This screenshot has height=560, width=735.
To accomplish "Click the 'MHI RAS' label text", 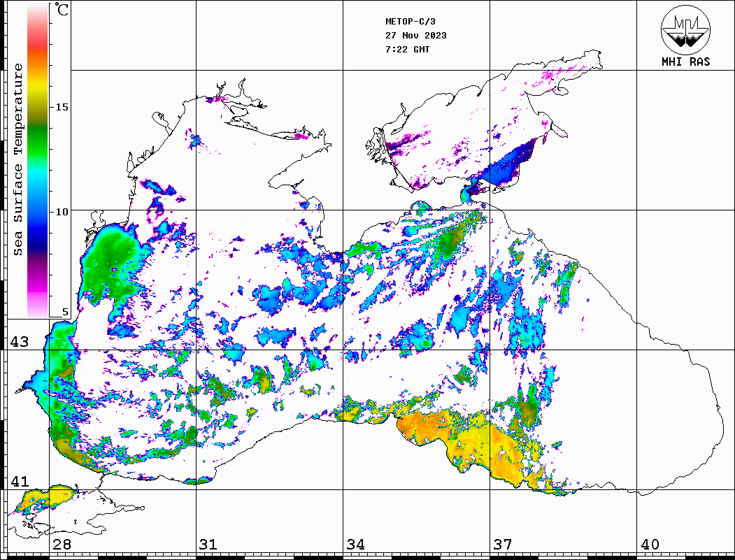I will [x=685, y=62].
